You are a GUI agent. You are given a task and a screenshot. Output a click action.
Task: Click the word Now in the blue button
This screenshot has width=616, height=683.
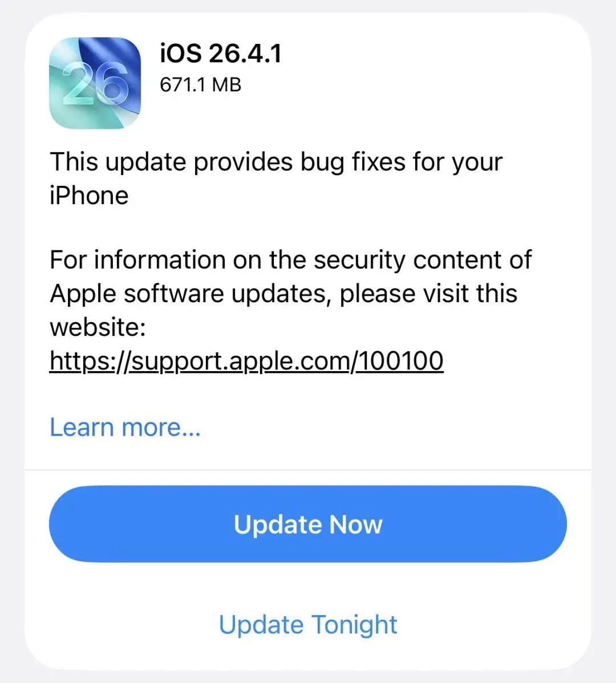(355, 524)
